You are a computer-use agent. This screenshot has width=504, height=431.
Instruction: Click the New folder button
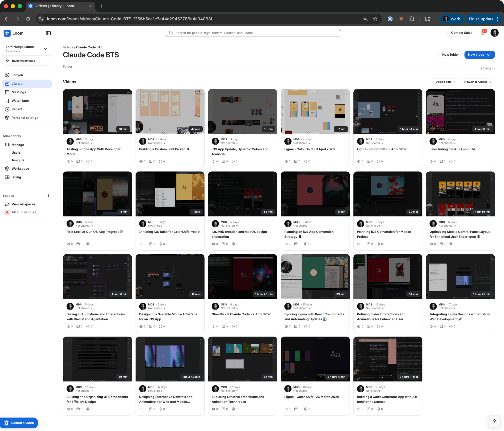[x=450, y=55]
